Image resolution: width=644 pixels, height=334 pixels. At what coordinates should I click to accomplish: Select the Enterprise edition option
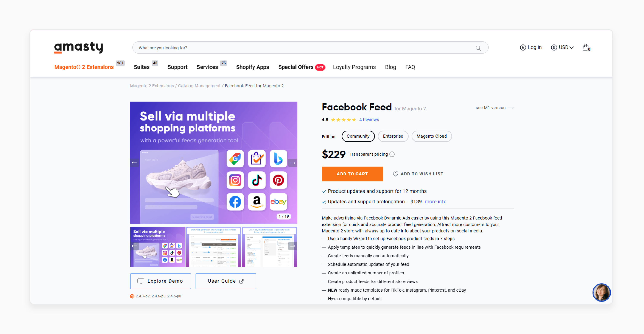click(392, 136)
